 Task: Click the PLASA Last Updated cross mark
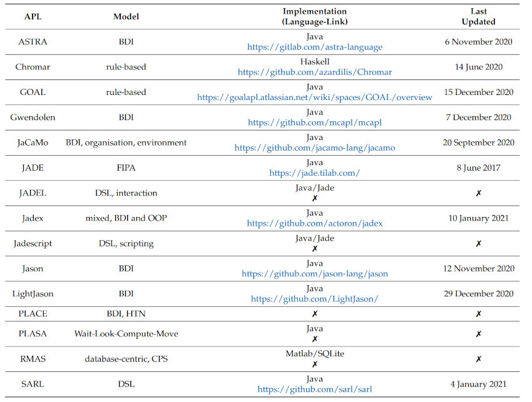click(x=478, y=334)
